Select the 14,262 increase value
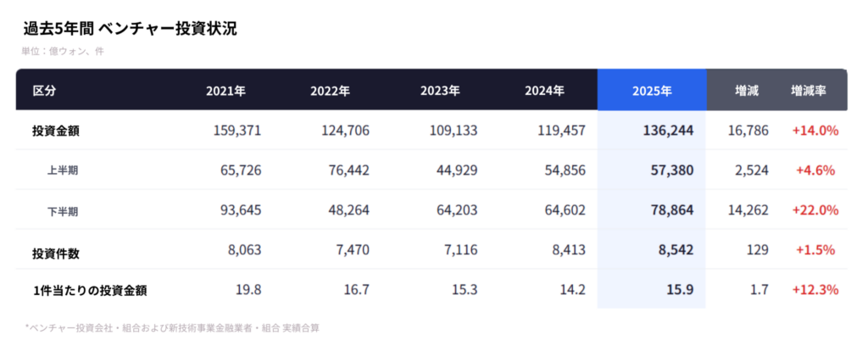 click(748, 210)
